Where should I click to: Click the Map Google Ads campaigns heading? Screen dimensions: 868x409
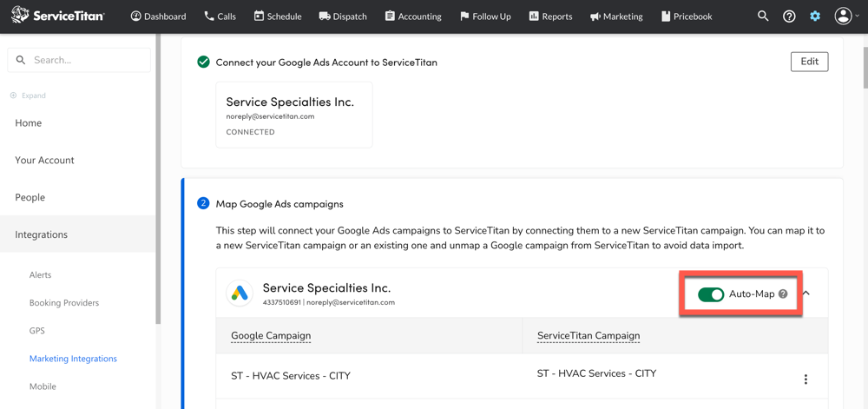pyautogui.click(x=279, y=204)
